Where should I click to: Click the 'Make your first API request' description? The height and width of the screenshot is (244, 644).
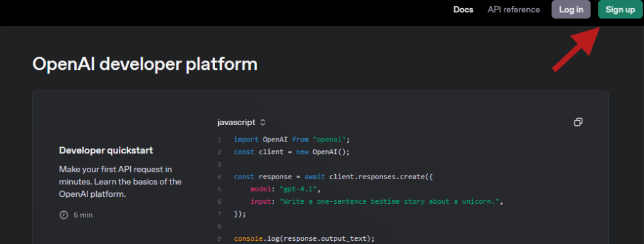[120, 182]
